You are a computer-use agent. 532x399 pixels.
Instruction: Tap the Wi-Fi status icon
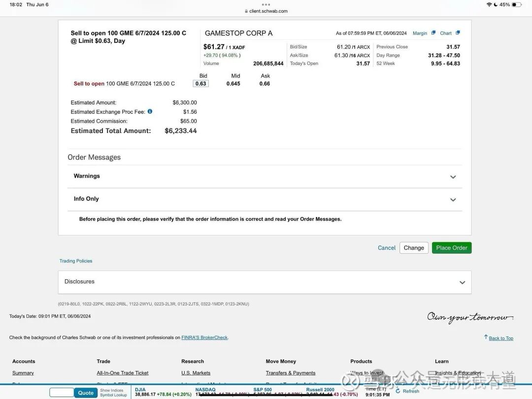(x=489, y=4)
